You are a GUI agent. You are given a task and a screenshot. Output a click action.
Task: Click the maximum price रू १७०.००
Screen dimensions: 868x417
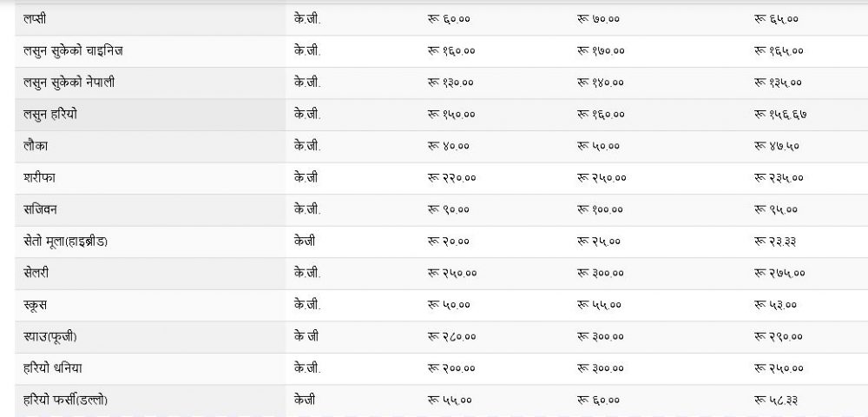click(x=601, y=51)
